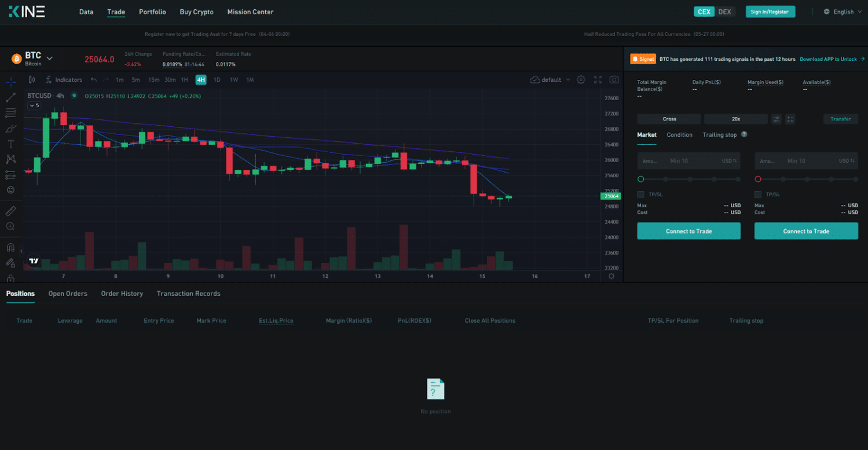Open the Buy Crypto menu
Viewport: 868px width, 450px height.
[x=196, y=12]
